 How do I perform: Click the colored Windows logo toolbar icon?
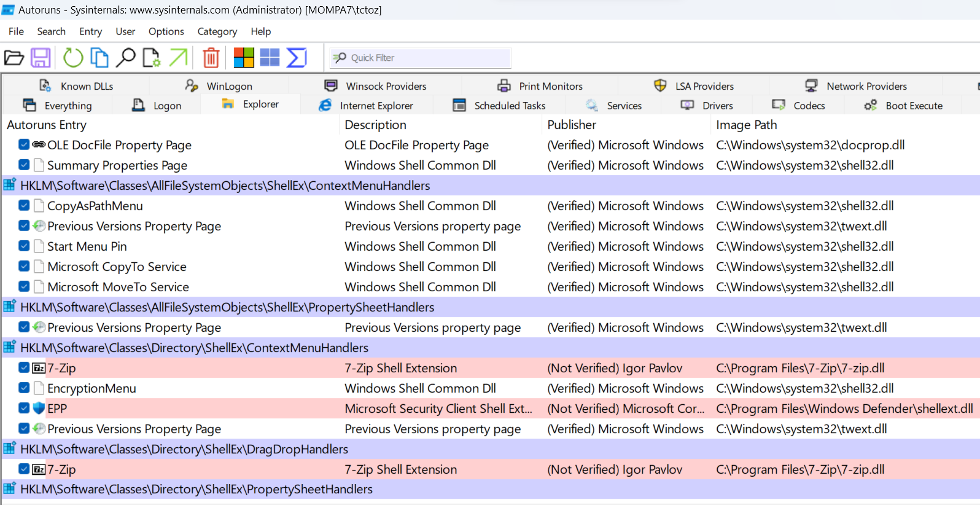tap(244, 58)
